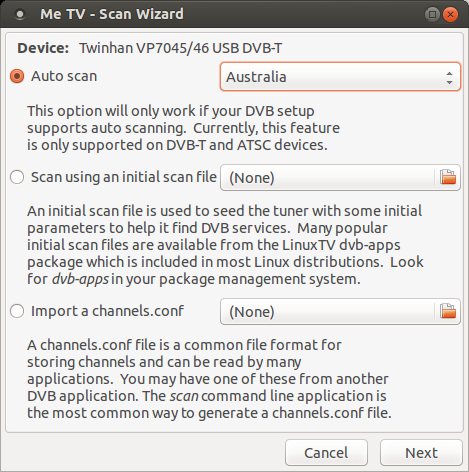Click the 'Import a channels.conf' label text
Viewport: 469px width, 472px height.
[x=107, y=311]
